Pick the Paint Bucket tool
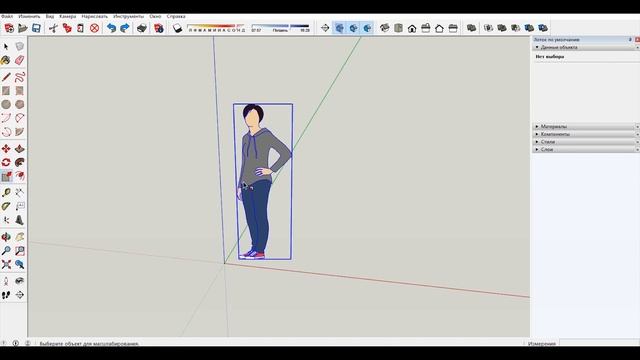Viewport: 640px width, 360px height. [6, 60]
